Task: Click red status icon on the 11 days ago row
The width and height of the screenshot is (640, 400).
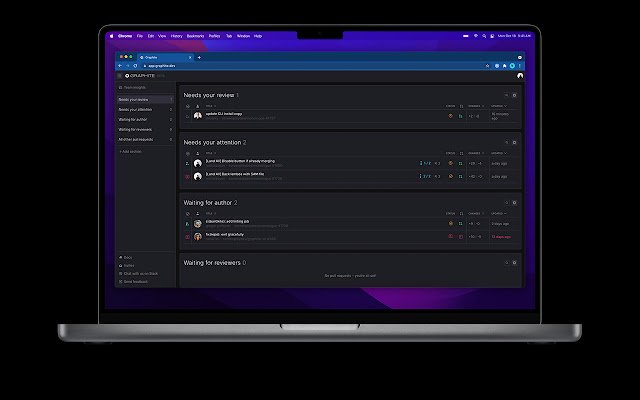Action: click(451, 236)
